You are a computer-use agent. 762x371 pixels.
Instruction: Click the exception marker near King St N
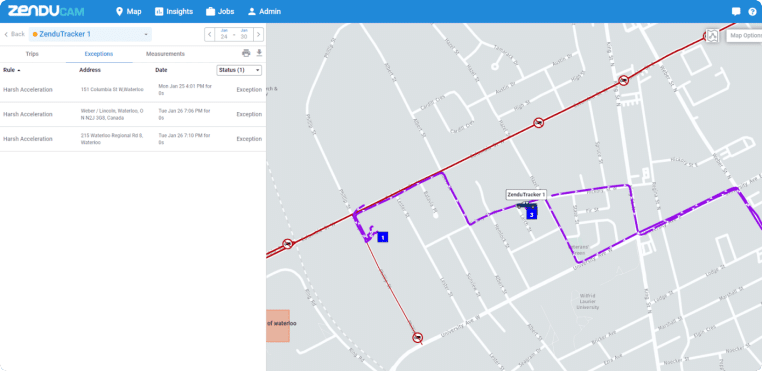[623, 80]
